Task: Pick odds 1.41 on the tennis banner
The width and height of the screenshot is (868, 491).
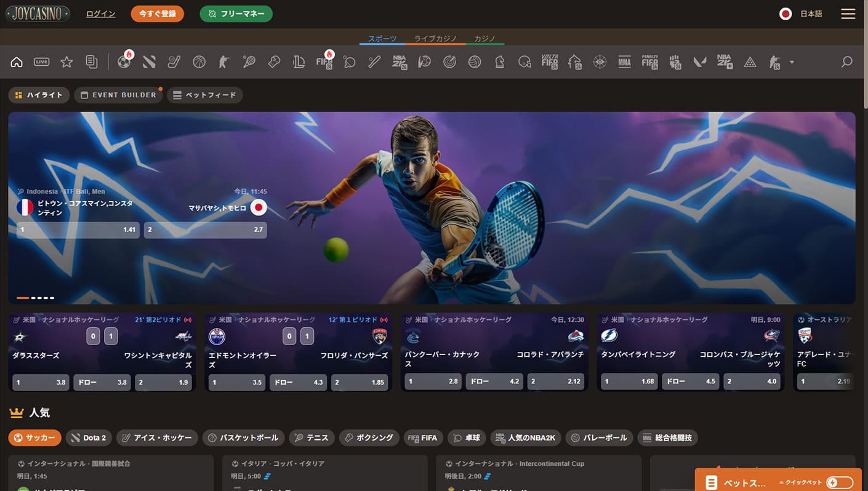Action: tap(78, 230)
